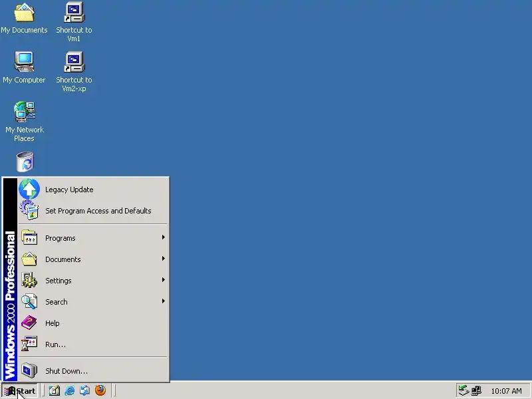Open the Settings submenu
This screenshot has height=399, width=532.
tap(93, 281)
